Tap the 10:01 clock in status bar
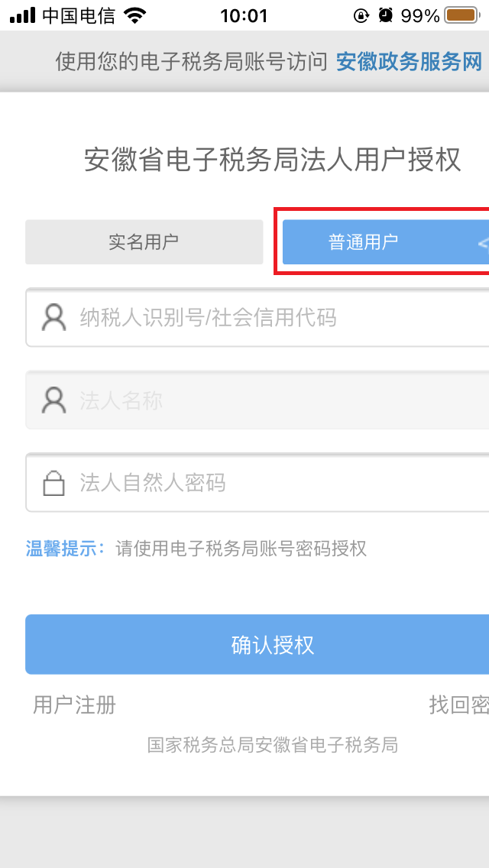Viewport: 489px width, 868px height. click(244, 15)
